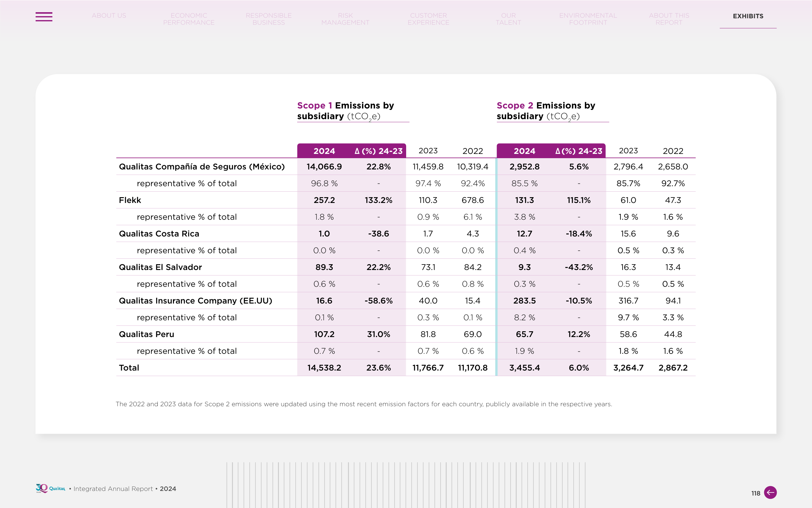Click the -43.2% El Salvador change
The image size is (812, 508).
coord(579,268)
